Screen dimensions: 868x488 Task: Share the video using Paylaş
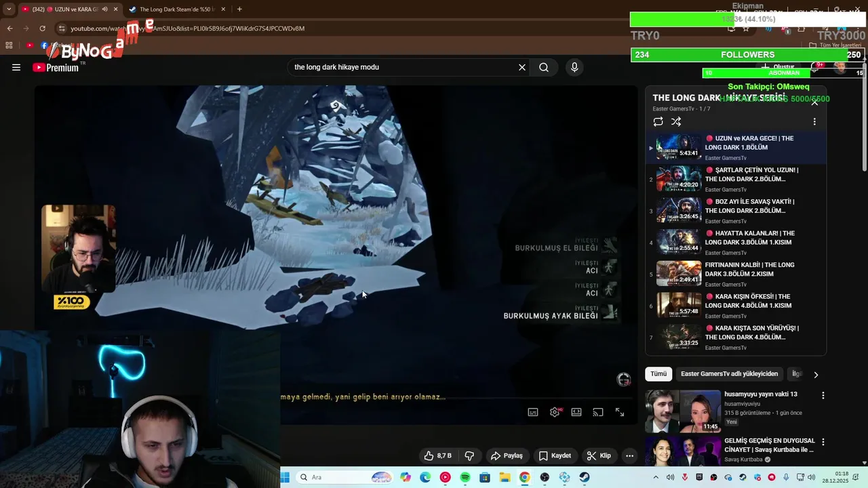[x=507, y=455]
